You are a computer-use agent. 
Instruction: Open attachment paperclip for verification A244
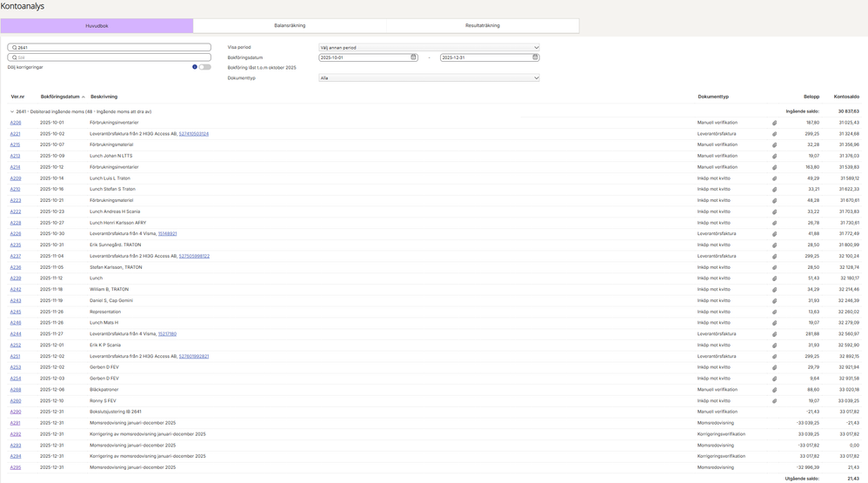coord(774,334)
